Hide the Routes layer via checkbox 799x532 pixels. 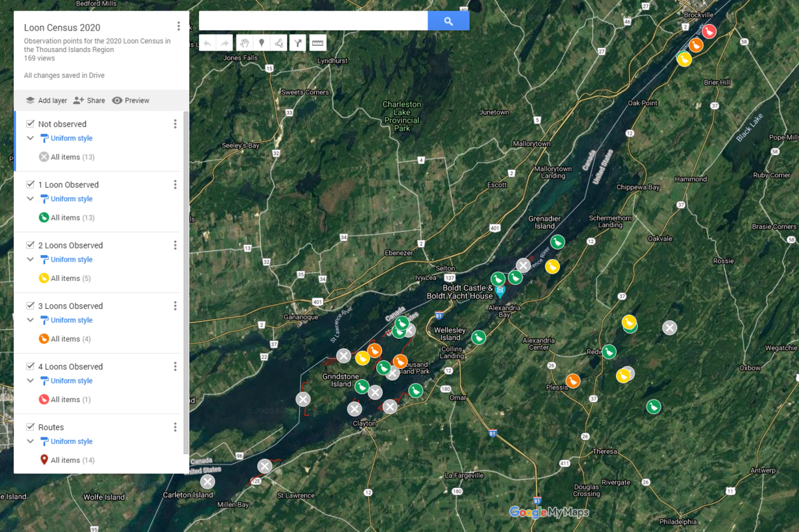[30, 427]
